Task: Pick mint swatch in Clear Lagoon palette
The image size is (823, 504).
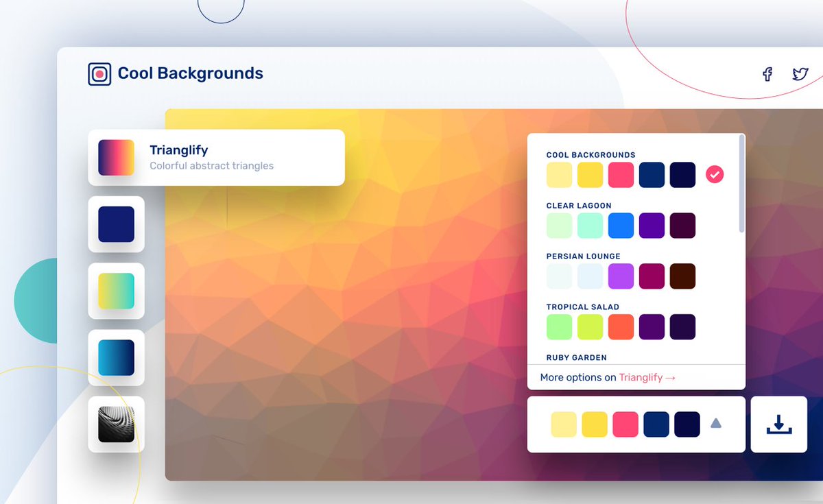Action: tap(591, 226)
